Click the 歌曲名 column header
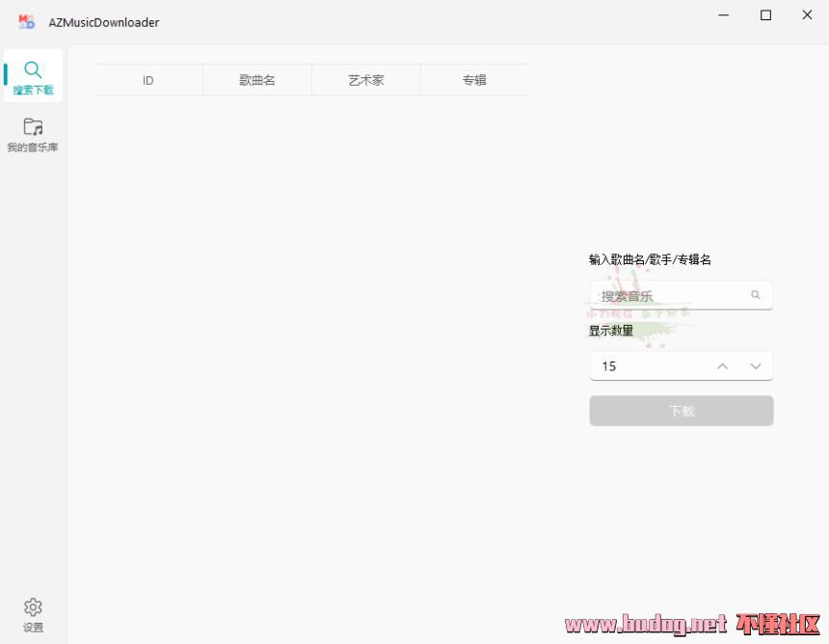Viewport: 829px width, 644px height. coord(257,80)
